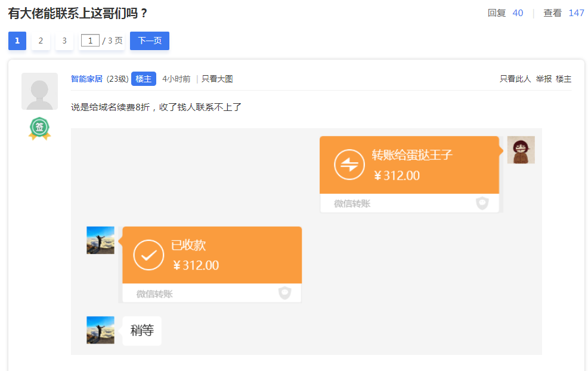Go to page 2
Image resolution: width=588 pixels, height=371 pixels.
(x=41, y=41)
